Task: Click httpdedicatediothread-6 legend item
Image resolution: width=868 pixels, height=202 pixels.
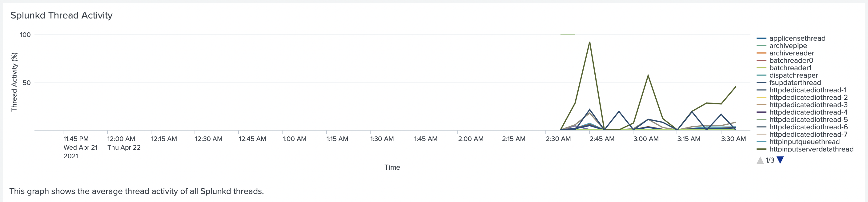Action: pyautogui.click(x=808, y=127)
